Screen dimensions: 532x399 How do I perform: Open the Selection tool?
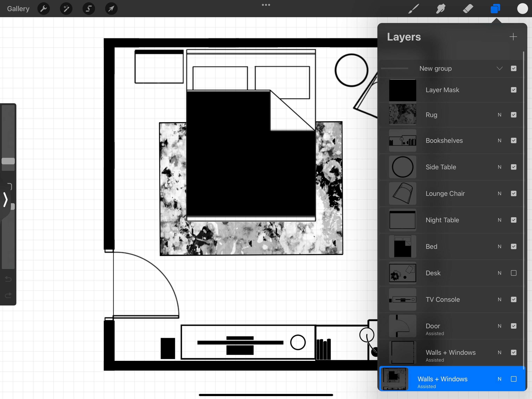pos(89,8)
